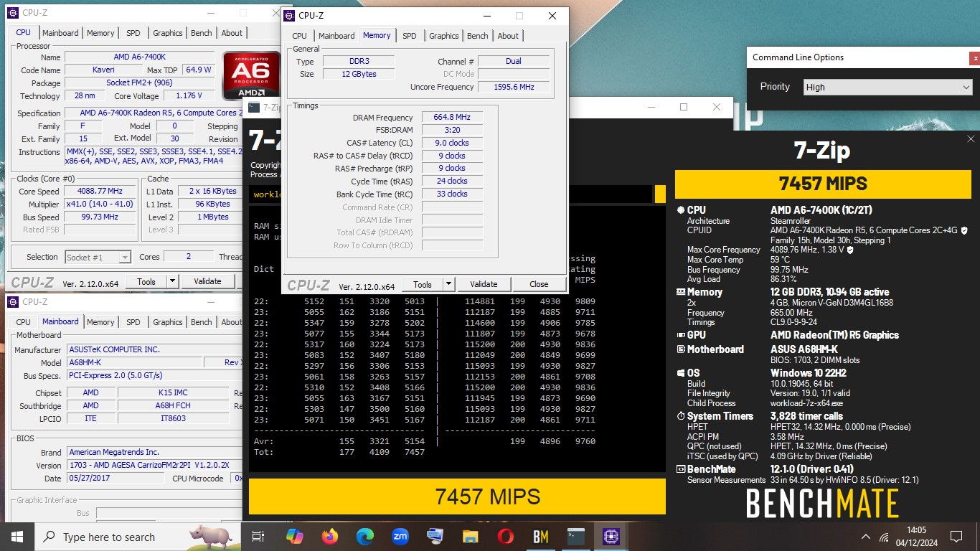Open the Tools dropdown arrow in Processor window
Screen dimensions: 980x551
172,281
